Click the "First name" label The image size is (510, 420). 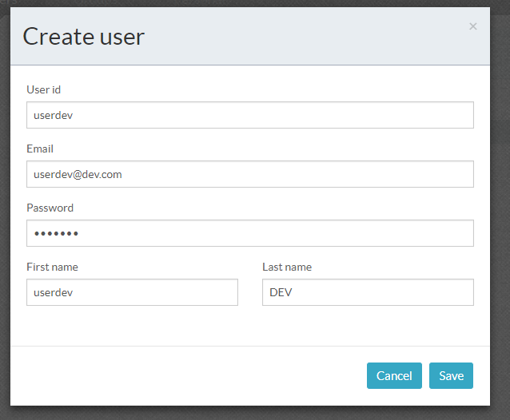click(x=52, y=267)
